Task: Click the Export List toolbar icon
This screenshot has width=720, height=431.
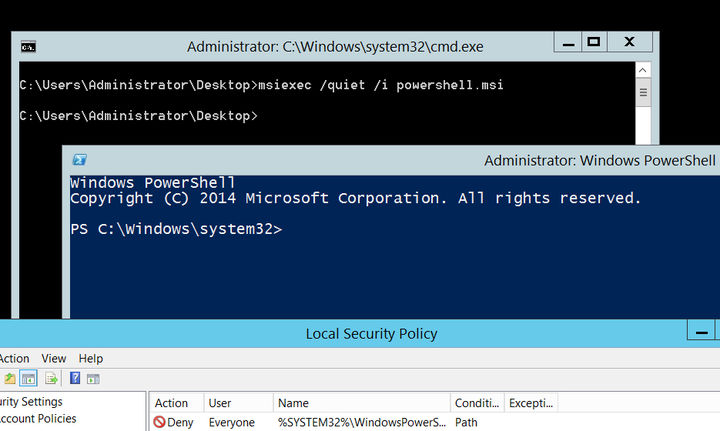Action: click(x=51, y=379)
